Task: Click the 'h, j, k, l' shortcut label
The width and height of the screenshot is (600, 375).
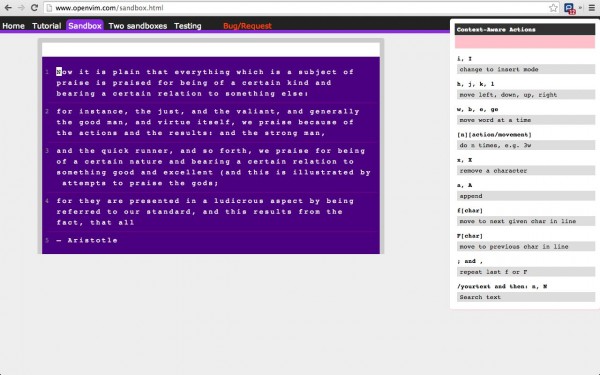Action: click(x=476, y=84)
